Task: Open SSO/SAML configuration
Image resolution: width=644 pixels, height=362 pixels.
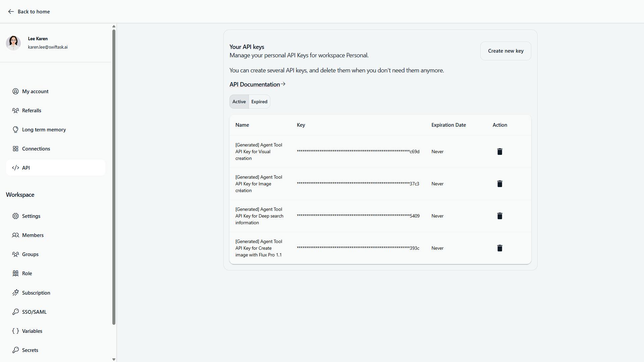Action: coord(34,312)
